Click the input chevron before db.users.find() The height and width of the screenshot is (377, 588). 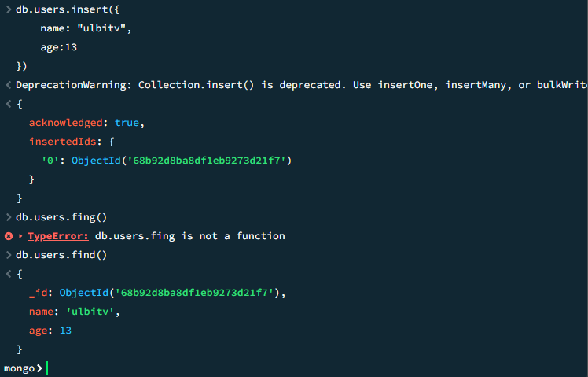[9, 255]
